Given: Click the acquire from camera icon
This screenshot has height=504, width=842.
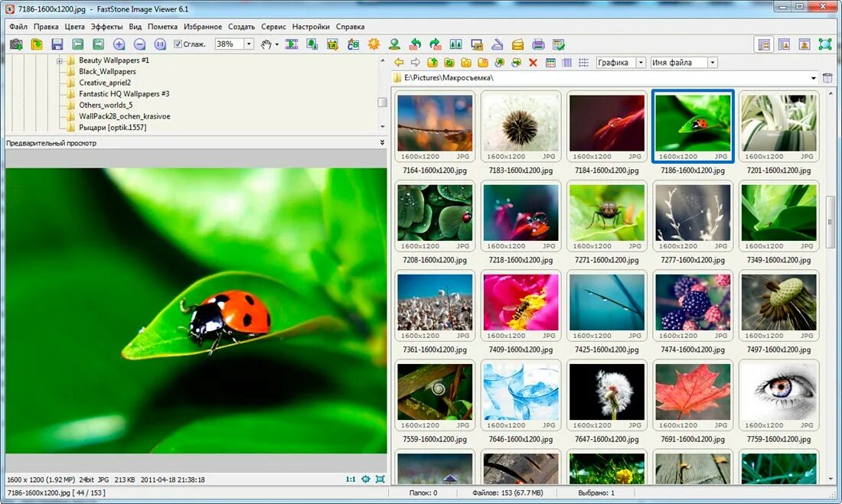Looking at the screenshot, I should tap(16, 44).
